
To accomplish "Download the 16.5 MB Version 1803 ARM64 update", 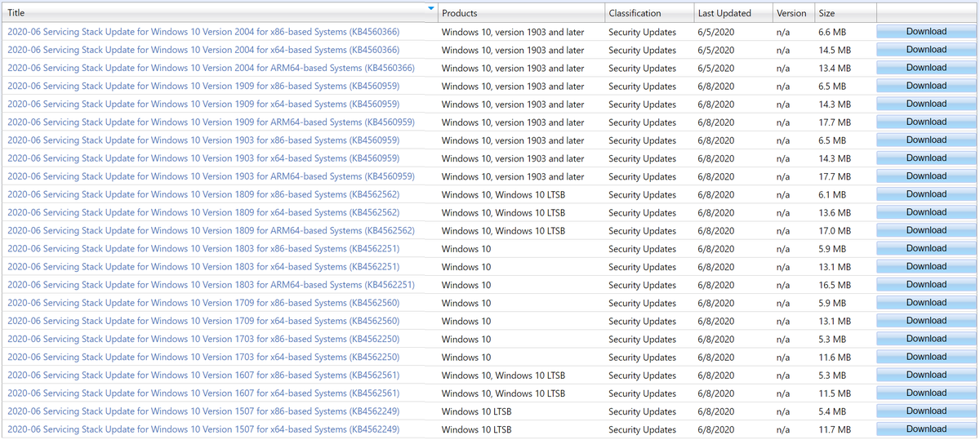I will coord(926,285).
